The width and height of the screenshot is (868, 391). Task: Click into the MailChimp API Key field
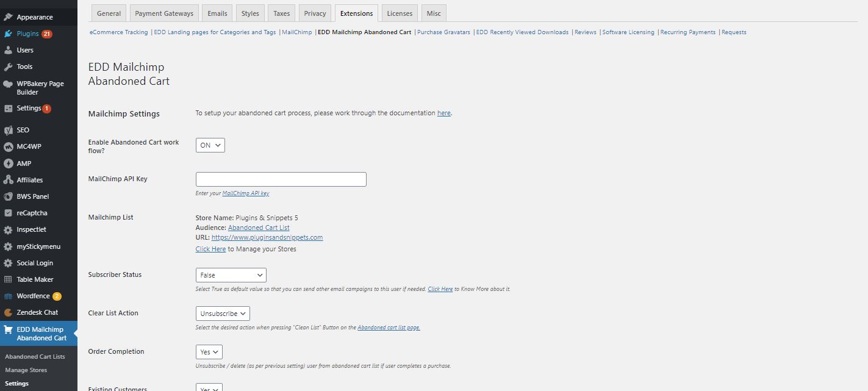pyautogui.click(x=281, y=179)
